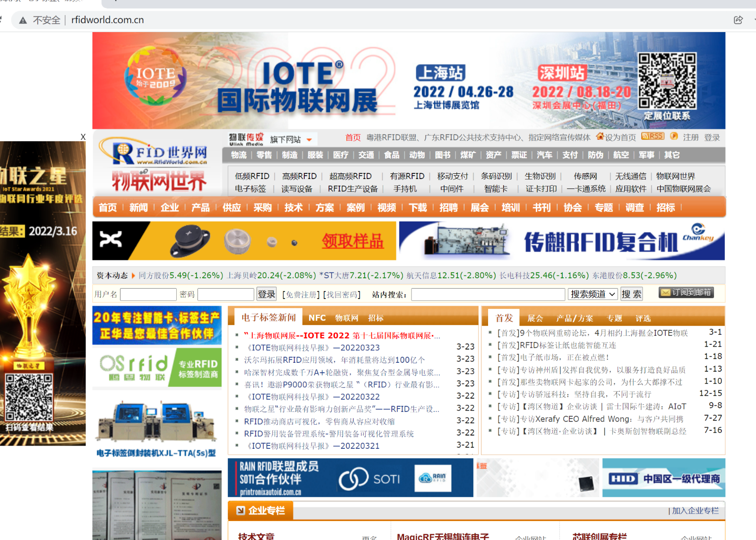756x540 pixels.
Task: Click the QR code in the IOTE banner
Action: click(667, 81)
